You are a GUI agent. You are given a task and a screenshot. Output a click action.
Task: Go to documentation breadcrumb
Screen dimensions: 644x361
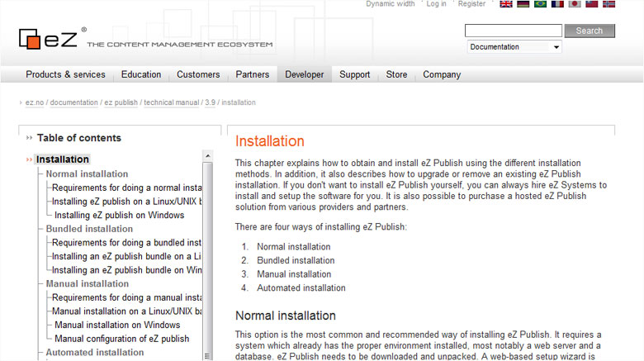click(x=74, y=102)
